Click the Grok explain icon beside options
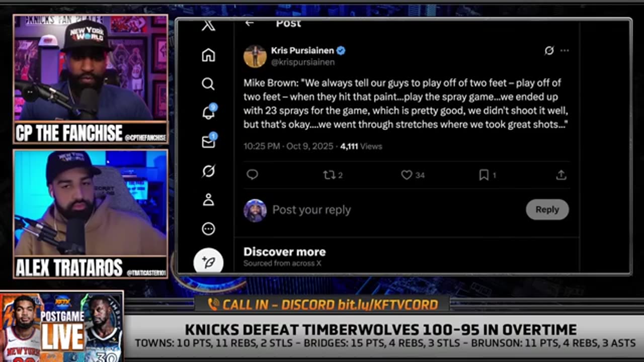 549,50
